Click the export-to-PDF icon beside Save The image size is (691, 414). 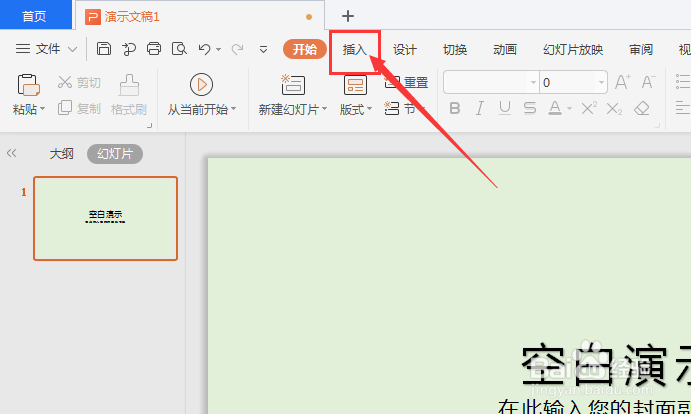pyautogui.click(x=129, y=48)
